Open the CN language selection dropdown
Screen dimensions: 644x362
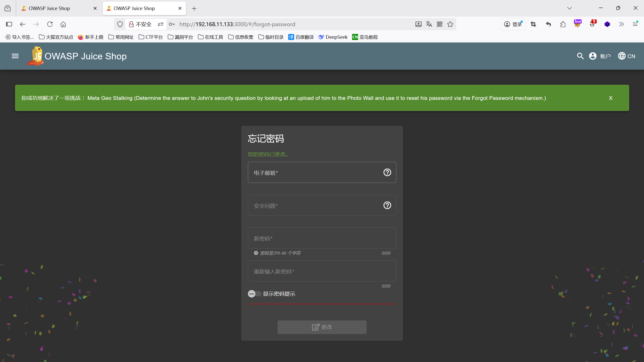coord(627,56)
